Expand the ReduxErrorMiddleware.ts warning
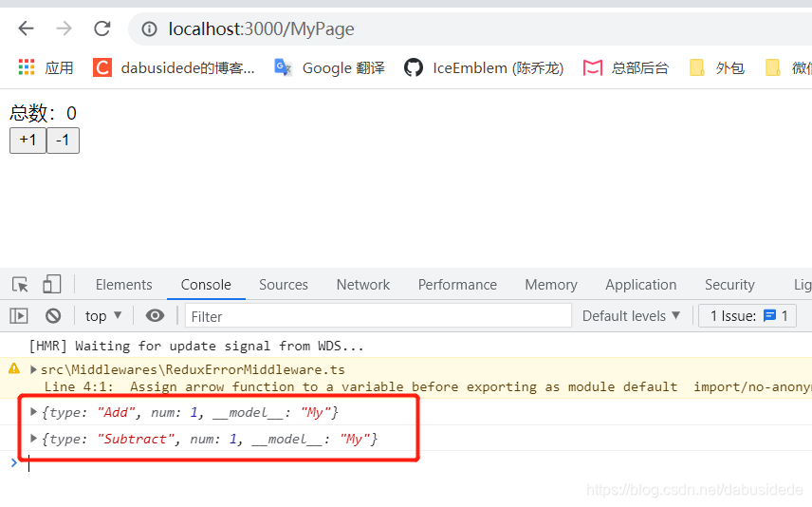 click(x=33, y=369)
